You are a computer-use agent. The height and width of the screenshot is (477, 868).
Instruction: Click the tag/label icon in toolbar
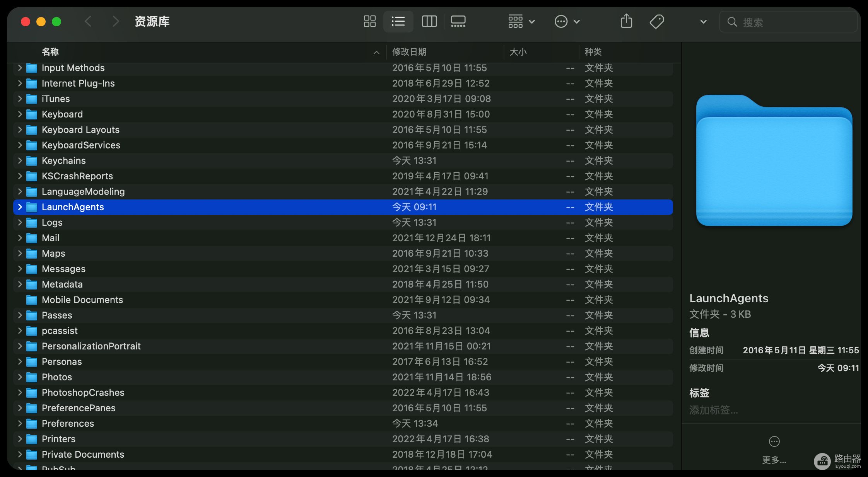coord(656,21)
